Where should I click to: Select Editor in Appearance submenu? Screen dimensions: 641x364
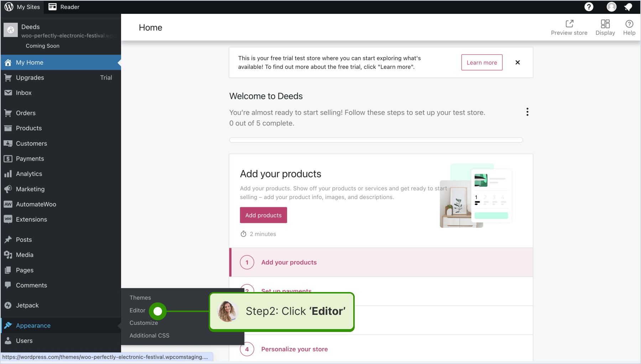pos(137,311)
